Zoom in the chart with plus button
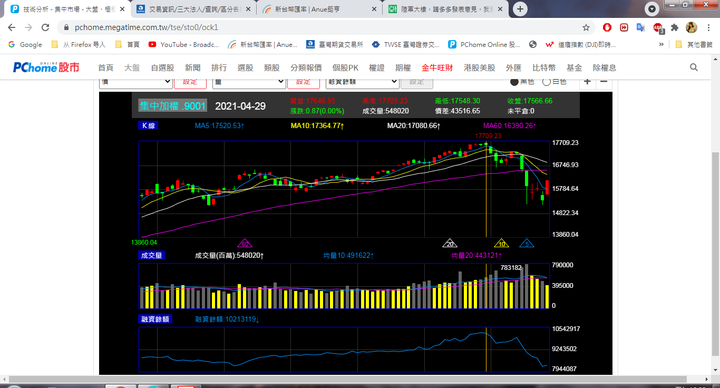The width and height of the screenshot is (720, 388). (x=587, y=82)
